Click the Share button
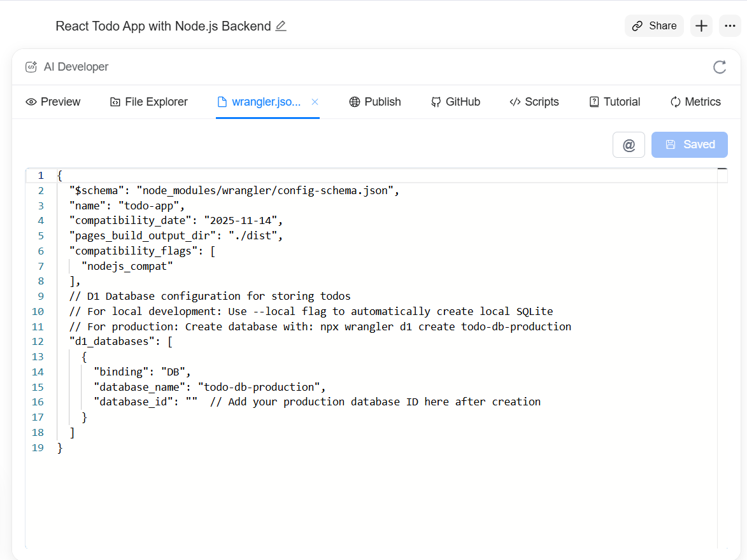This screenshot has width=747, height=560. pos(654,25)
